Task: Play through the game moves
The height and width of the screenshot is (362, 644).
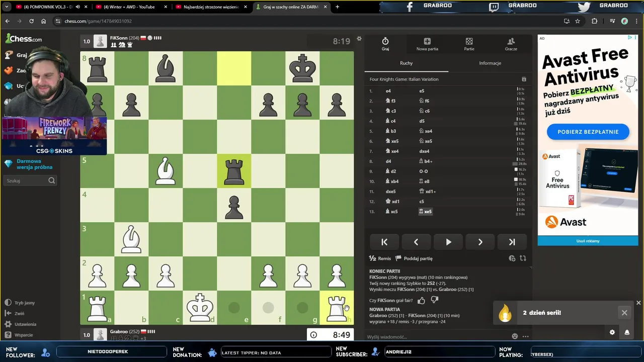Action: pos(448,242)
